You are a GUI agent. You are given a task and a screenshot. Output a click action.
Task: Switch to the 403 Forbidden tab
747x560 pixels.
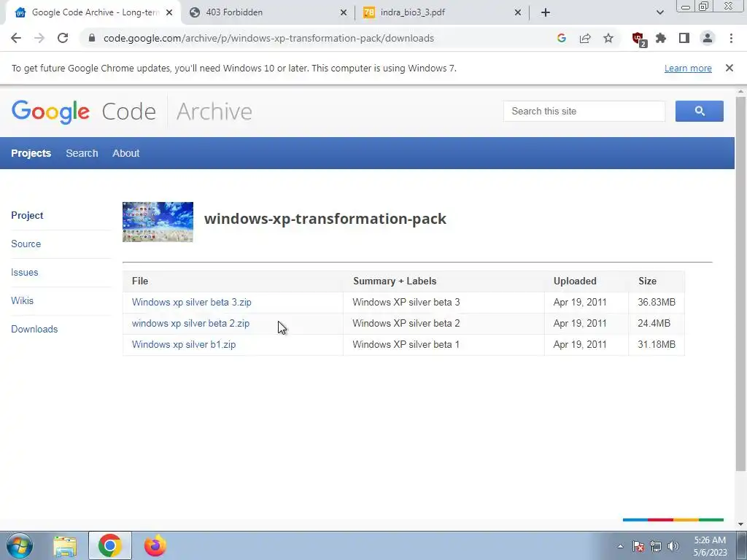268,12
